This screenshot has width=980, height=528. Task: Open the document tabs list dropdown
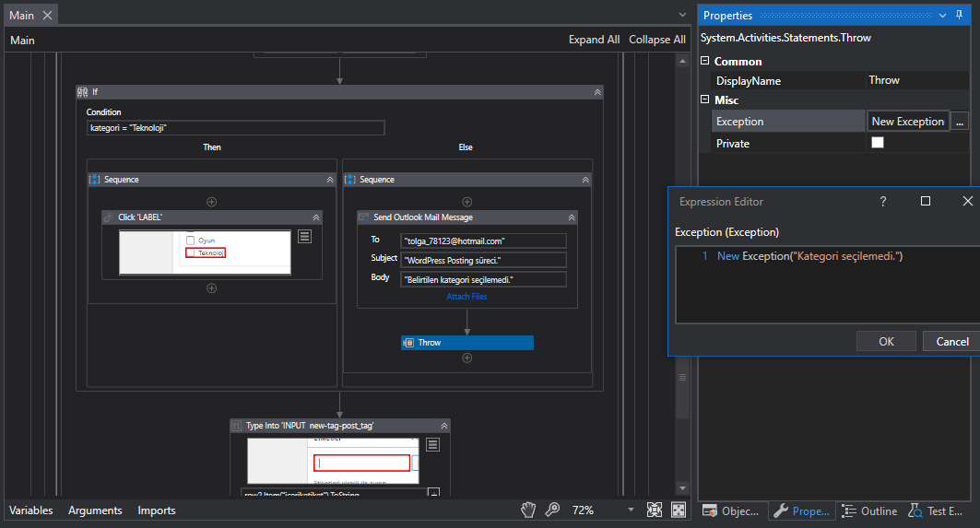pyautogui.click(x=682, y=15)
